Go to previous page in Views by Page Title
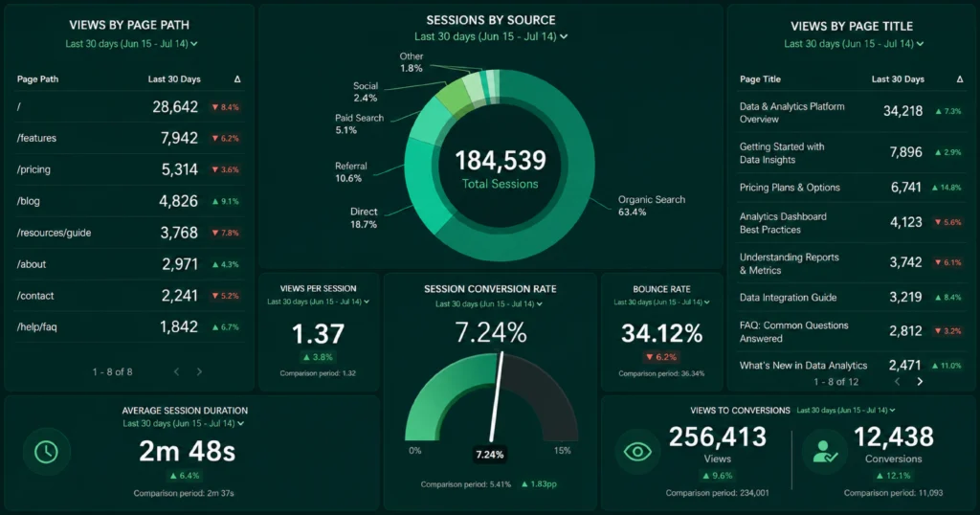Viewport: 980px width, 515px height. point(898,381)
